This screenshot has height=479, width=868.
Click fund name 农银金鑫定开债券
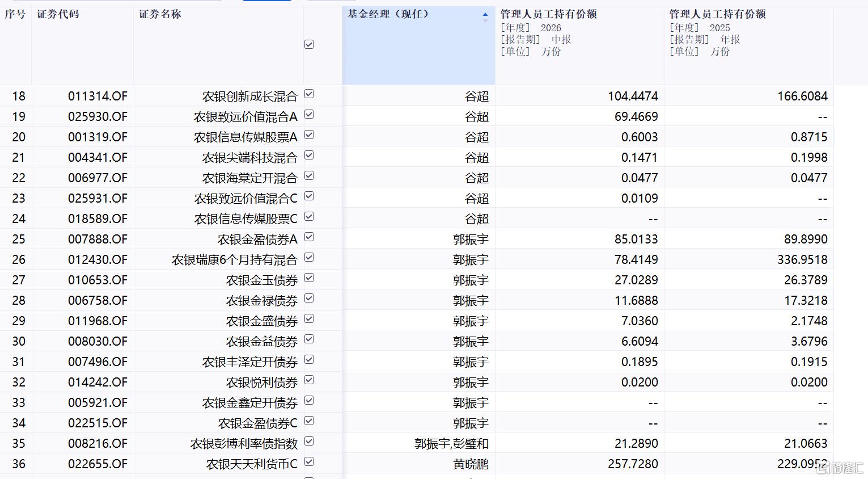tap(250, 403)
